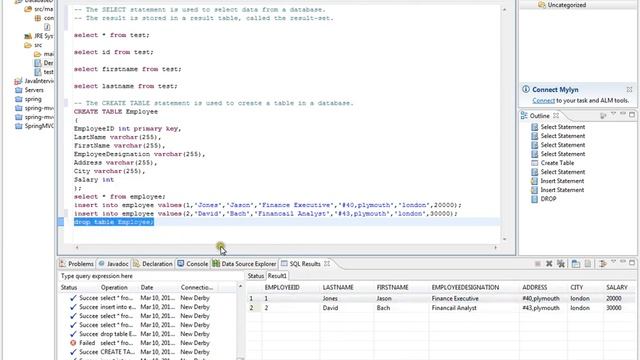
Task: Open the SQL Results filter icon
Action: coord(603,264)
